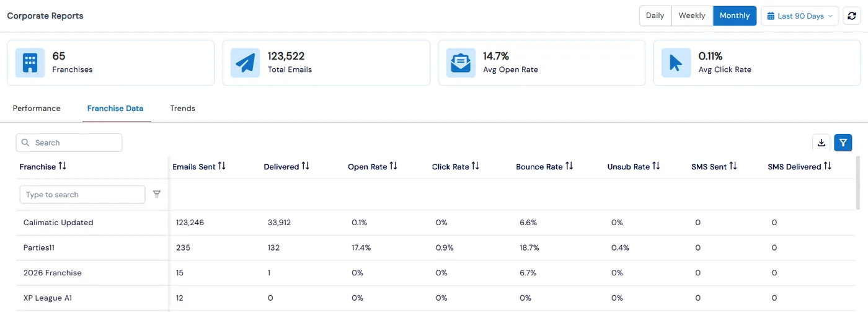This screenshot has width=868, height=312.
Task: Switch to the Franchise Data tab
Action: point(115,109)
